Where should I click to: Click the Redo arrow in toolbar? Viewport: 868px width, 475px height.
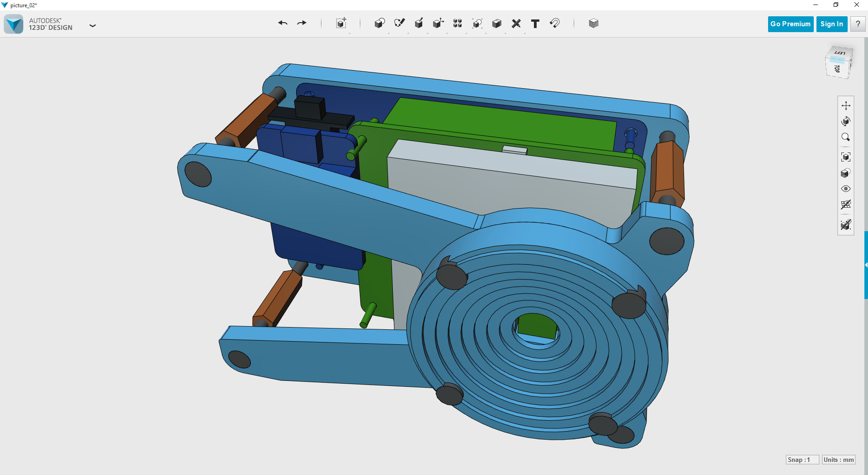coord(302,23)
